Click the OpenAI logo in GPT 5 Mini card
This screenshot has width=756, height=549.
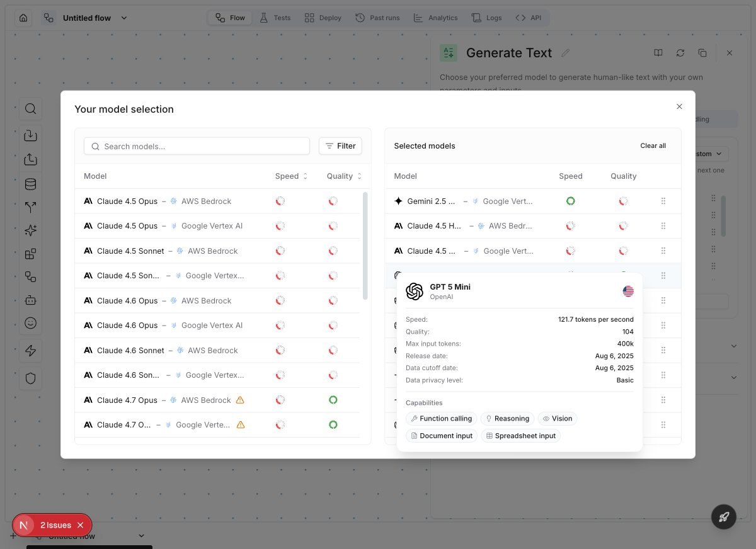point(415,291)
